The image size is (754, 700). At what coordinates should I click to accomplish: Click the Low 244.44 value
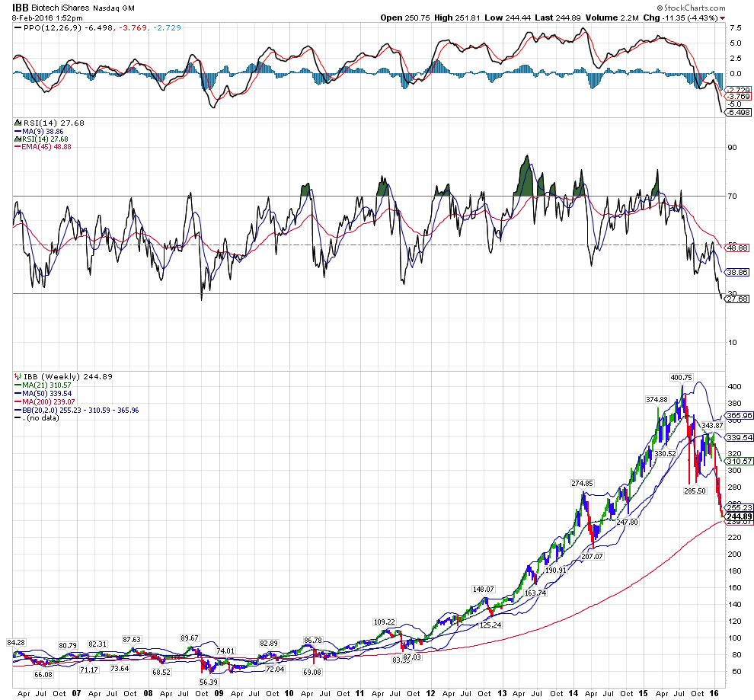tap(507, 18)
